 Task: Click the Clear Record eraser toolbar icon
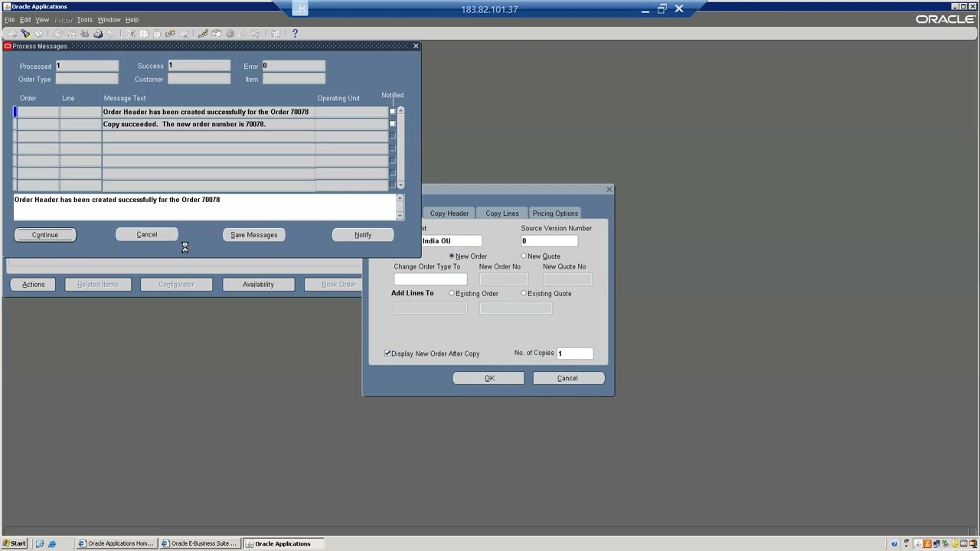[170, 34]
